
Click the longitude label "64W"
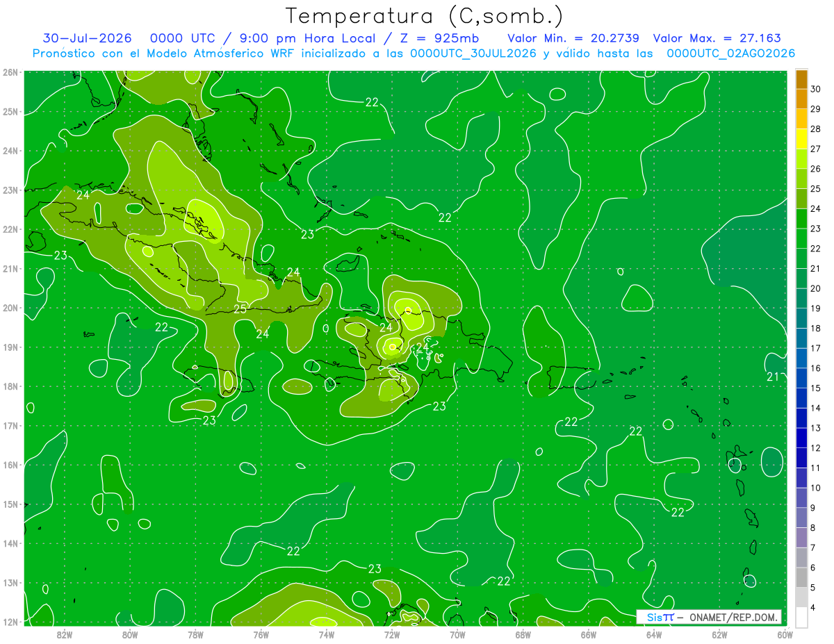point(654,634)
